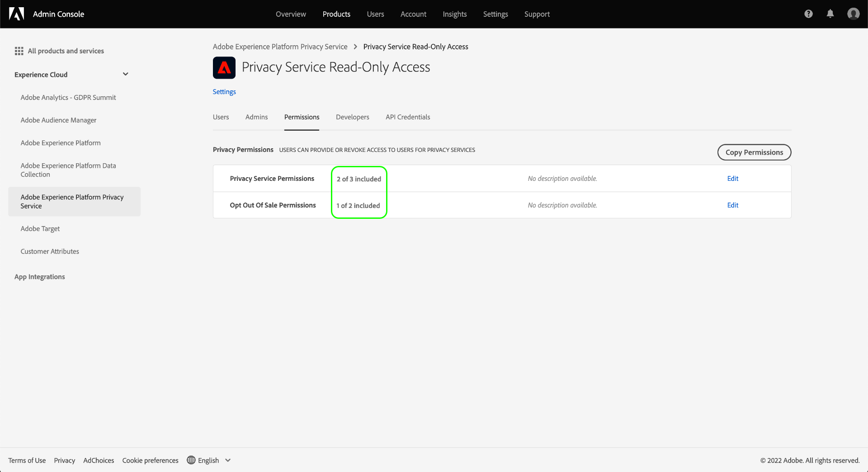Click the All products grid icon
This screenshot has height=472, width=868.
coord(19,51)
